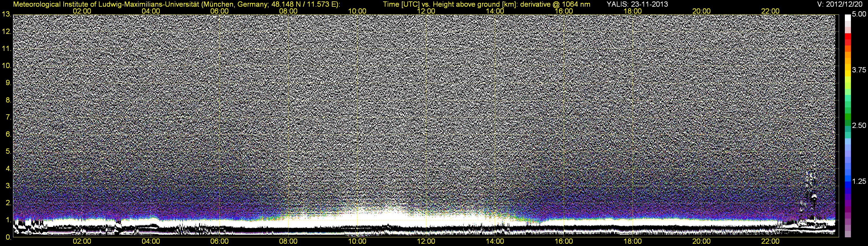Viewport: 868px width, 246px height.
Task: Click the '10:00' label on bottom time axis
Action: [x=358, y=242]
